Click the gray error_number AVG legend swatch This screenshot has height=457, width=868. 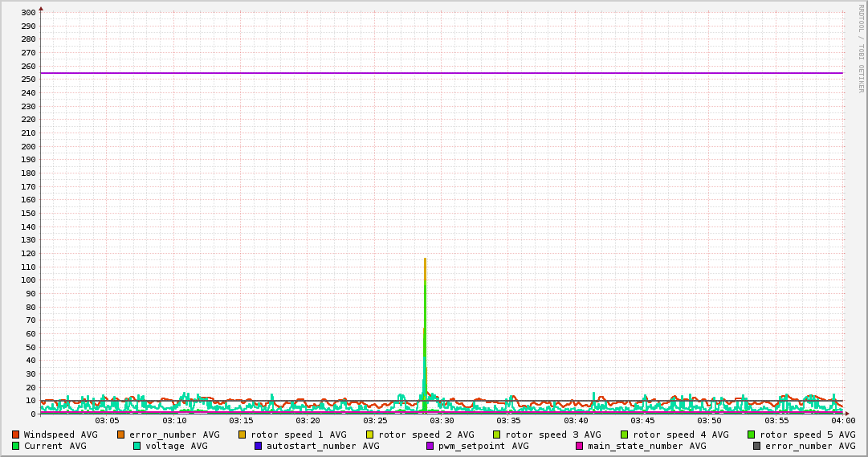click(x=756, y=446)
